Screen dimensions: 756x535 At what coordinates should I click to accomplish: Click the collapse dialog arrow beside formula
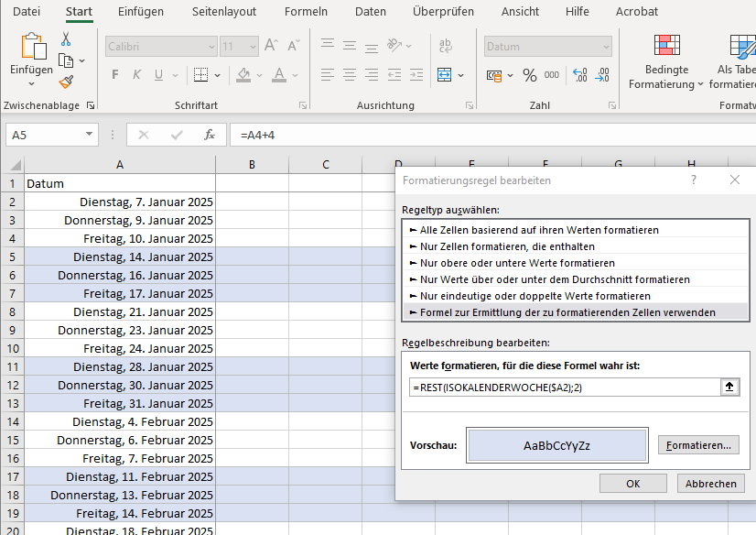click(x=729, y=387)
